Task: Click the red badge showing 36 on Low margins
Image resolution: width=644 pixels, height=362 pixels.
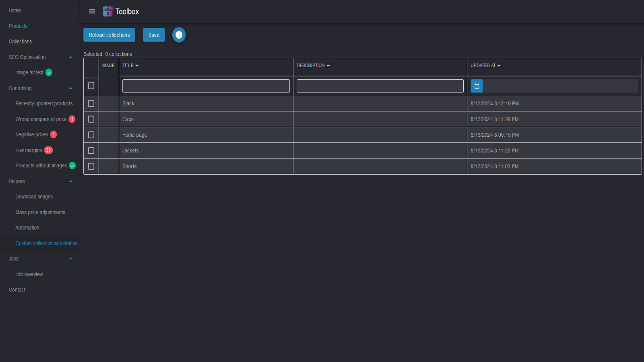Action: pyautogui.click(x=48, y=150)
